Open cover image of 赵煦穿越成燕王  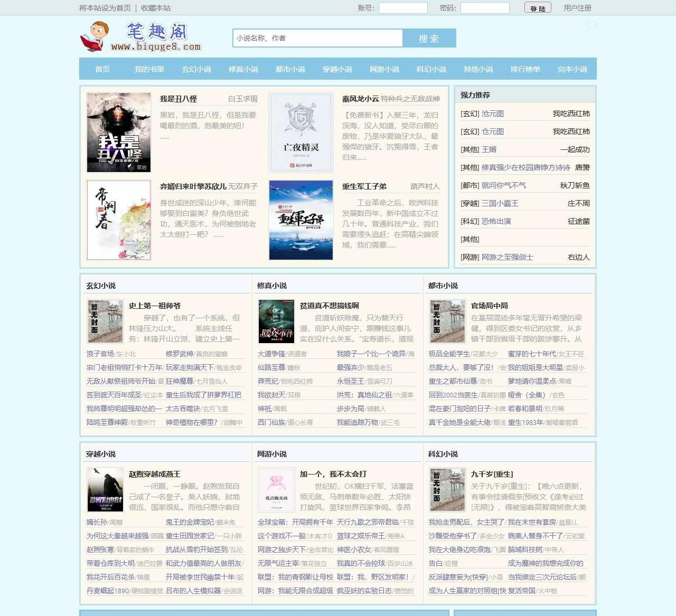click(x=105, y=490)
